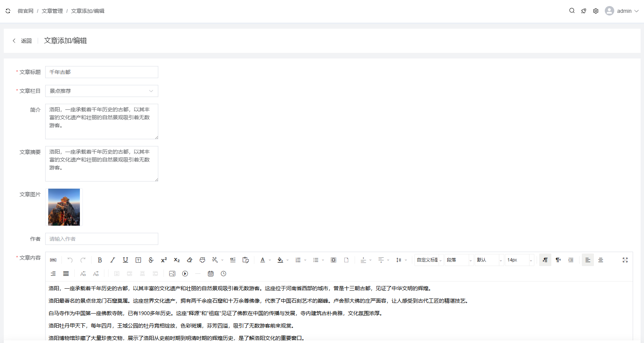The width and height of the screenshot is (644, 343).
Task: Click the format painter icon
Action: pyautogui.click(x=202, y=260)
